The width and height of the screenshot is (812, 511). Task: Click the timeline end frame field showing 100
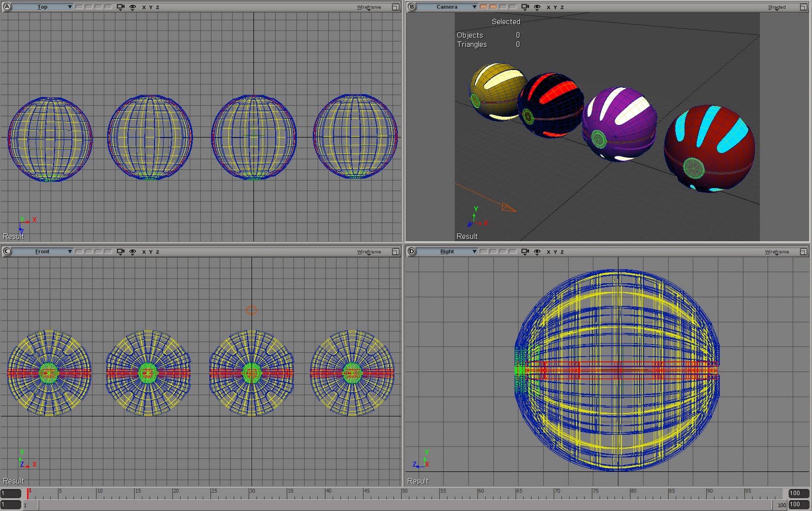[798, 493]
